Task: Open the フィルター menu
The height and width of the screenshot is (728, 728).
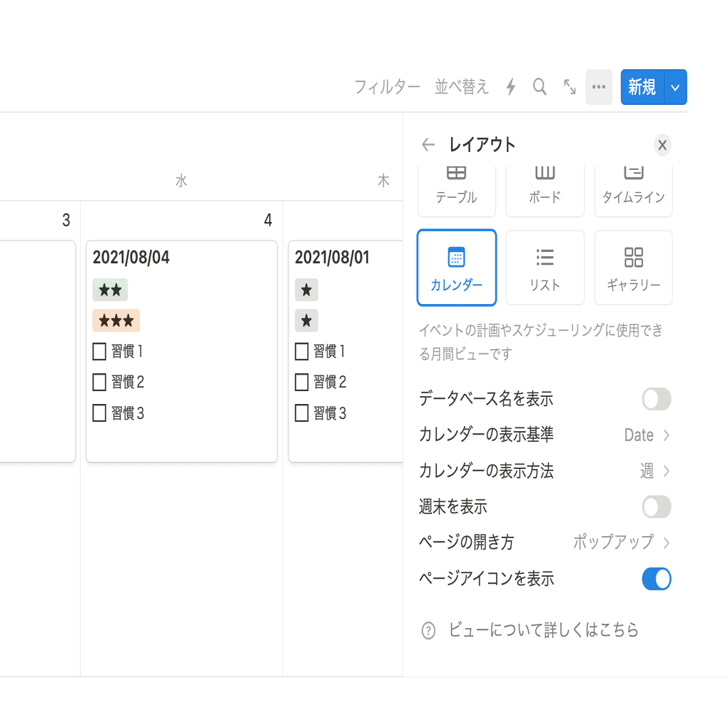Action: pyautogui.click(x=387, y=87)
